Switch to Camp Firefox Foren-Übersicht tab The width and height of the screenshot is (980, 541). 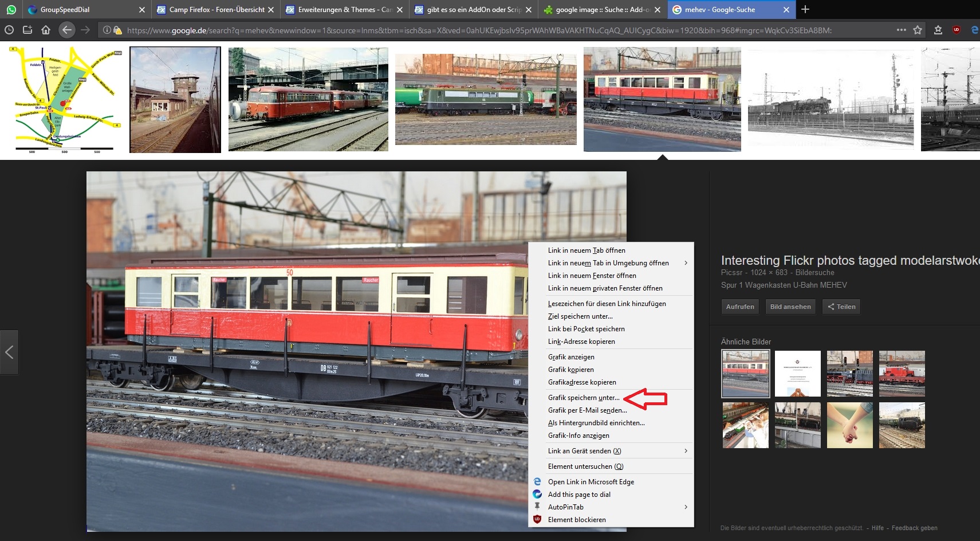(215, 10)
